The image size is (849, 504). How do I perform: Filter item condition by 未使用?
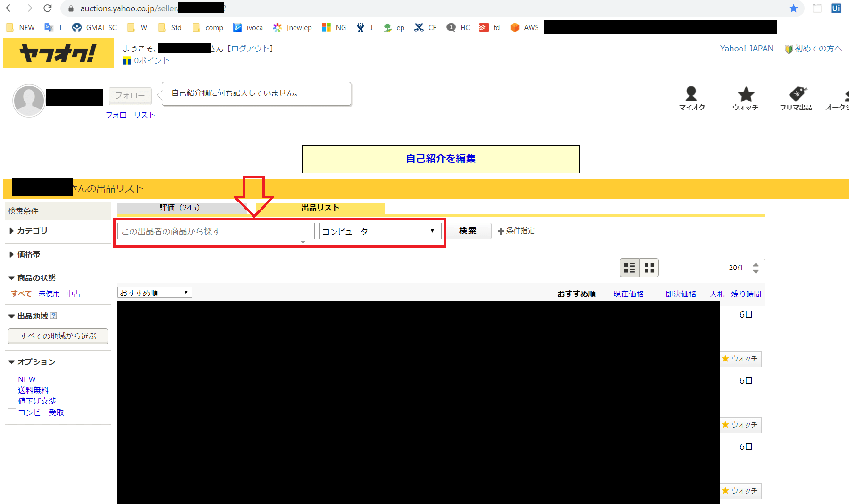point(49,294)
